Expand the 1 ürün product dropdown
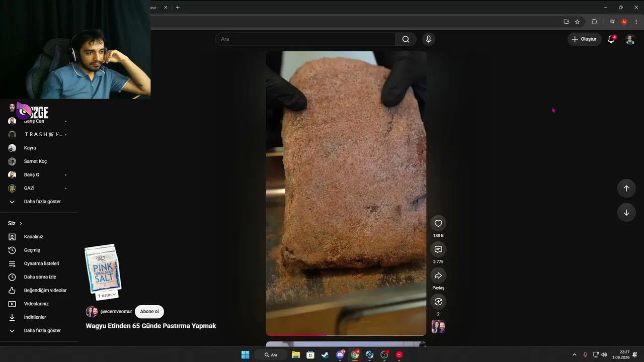644x362 pixels. (107, 295)
